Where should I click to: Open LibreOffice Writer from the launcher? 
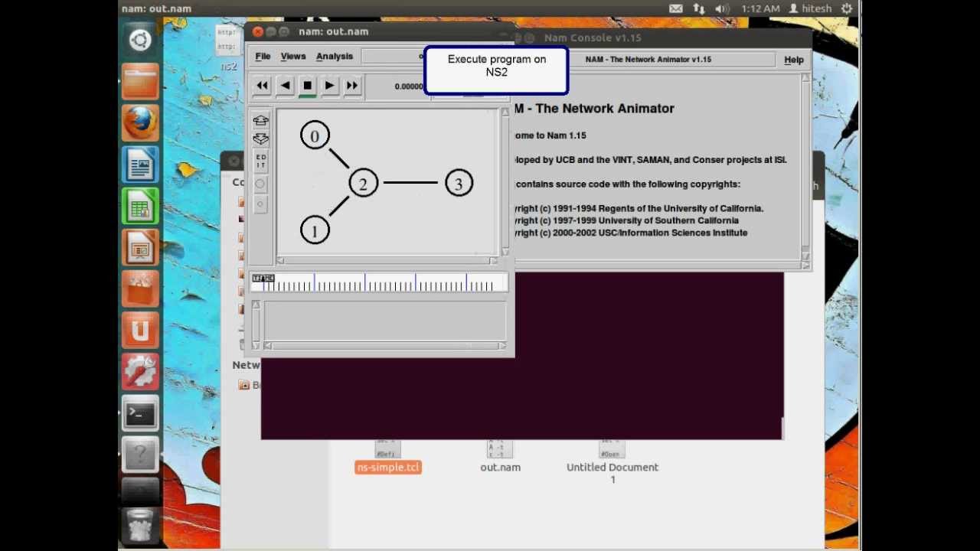[x=140, y=165]
